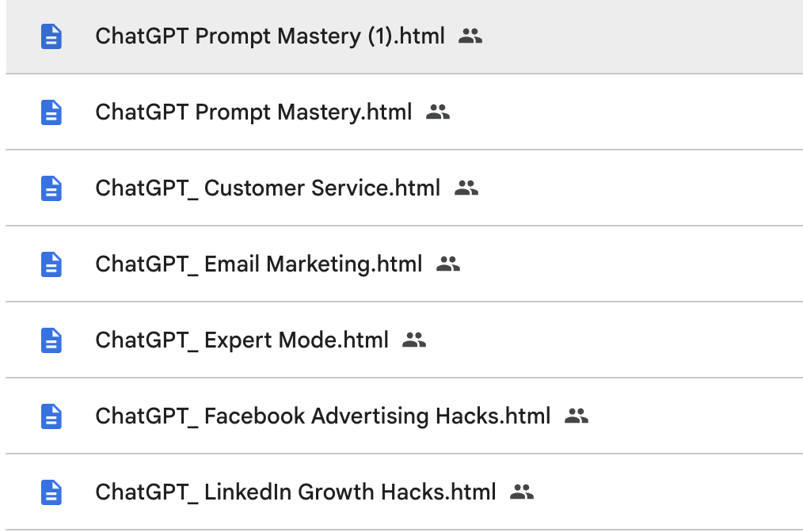This screenshot has height=532, width=803.
Task: Click the document icon beside ChatGPT Prompt Mastery (1).html
Action: click(51, 36)
